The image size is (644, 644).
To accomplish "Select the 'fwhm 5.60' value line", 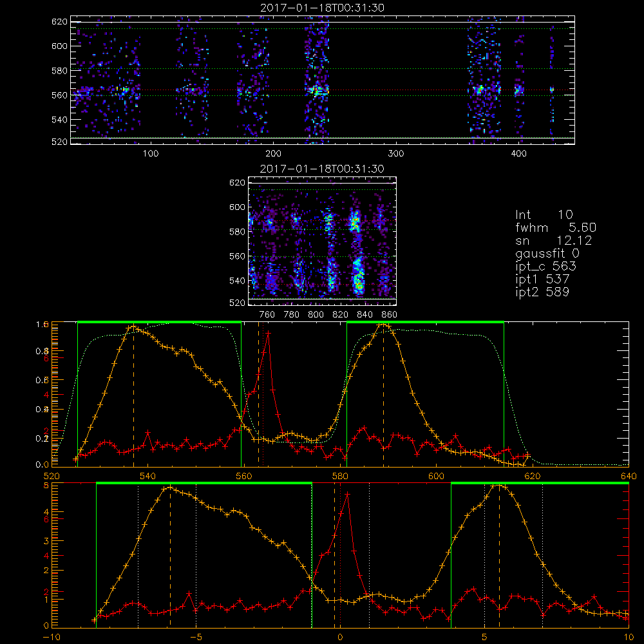I will pyautogui.click(x=556, y=227).
